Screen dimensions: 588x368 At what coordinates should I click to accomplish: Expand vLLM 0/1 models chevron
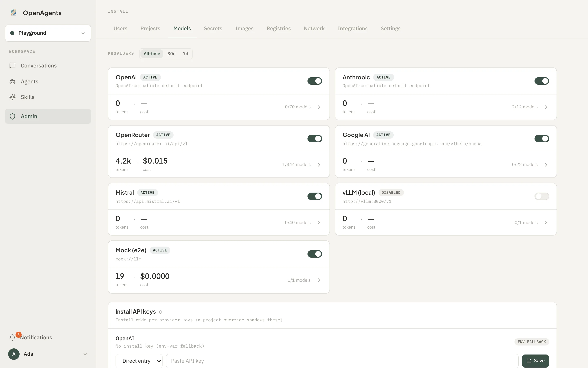point(546,222)
